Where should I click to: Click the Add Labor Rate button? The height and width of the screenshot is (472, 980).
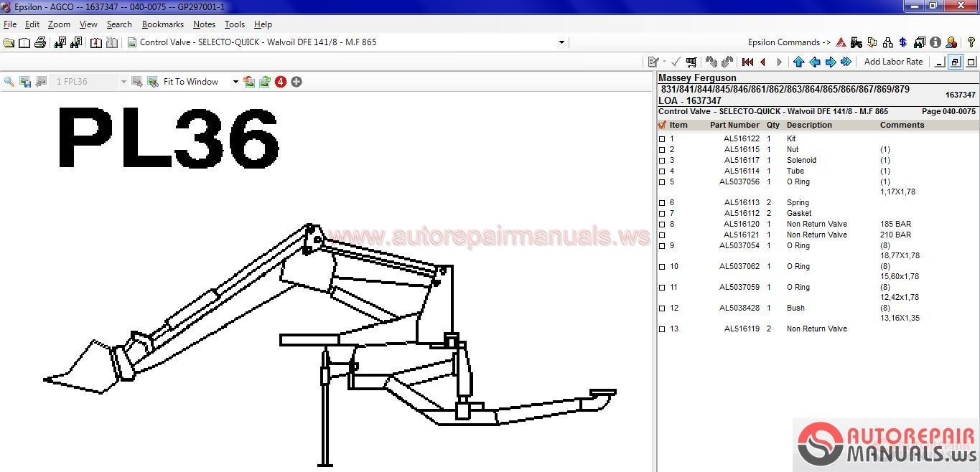tap(893, 62)
